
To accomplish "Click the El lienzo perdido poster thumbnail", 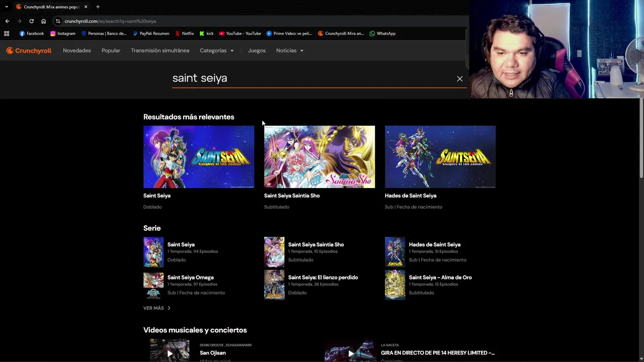I will [x=274, y=285].
